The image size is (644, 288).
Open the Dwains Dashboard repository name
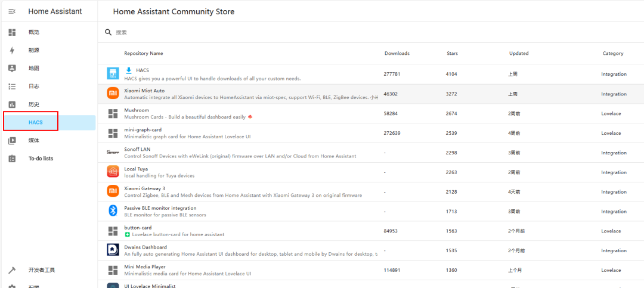[145, 247]
